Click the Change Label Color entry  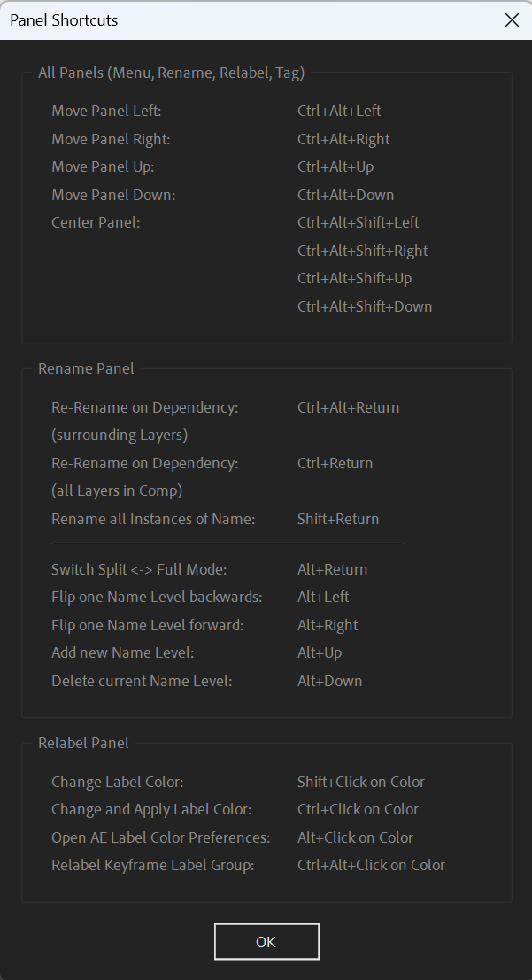click(118, 782)
